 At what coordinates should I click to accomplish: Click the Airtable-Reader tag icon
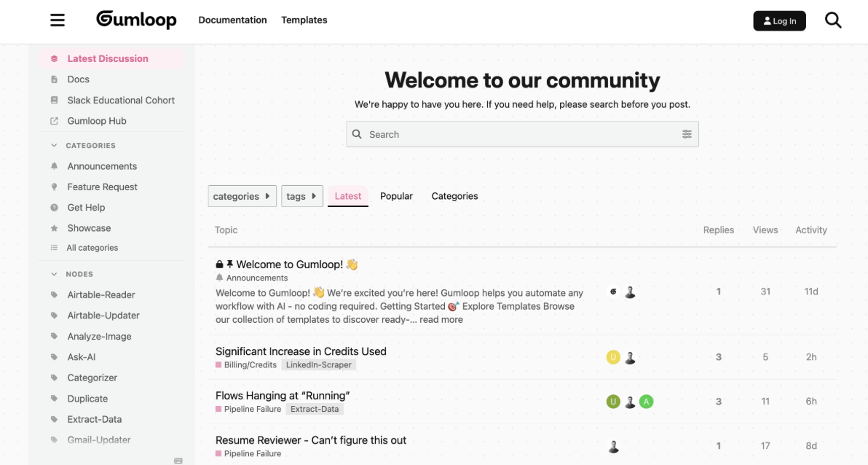pos(54,295)
